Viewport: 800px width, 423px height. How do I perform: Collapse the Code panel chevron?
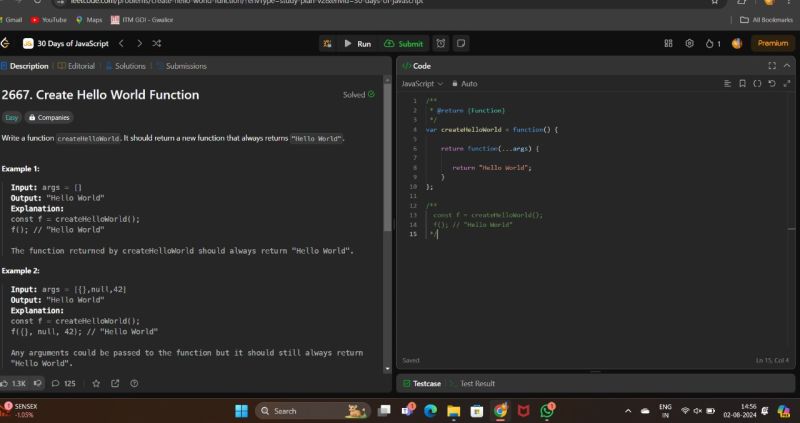[x=787, y=66]
